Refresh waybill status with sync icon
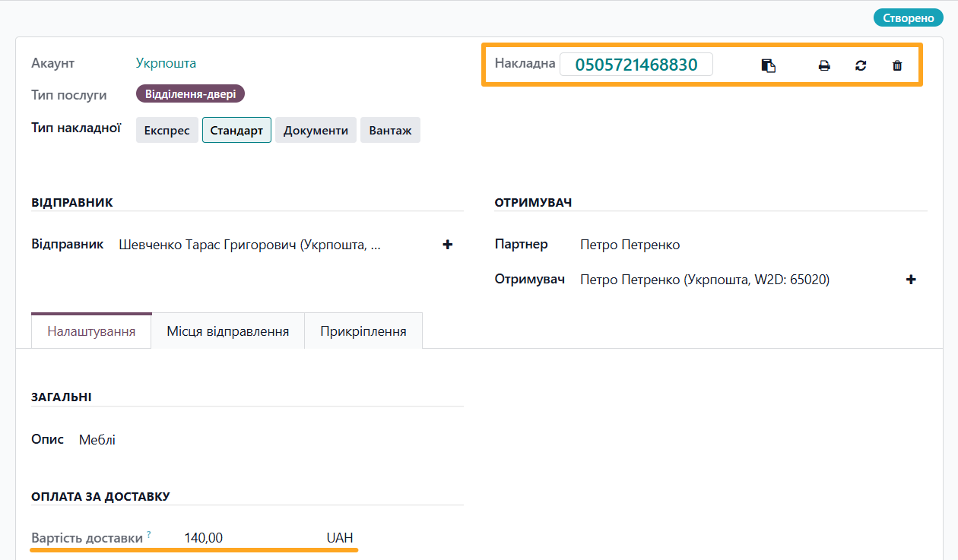Viewport: 958px width, 560px height. (x=861, y=65)
